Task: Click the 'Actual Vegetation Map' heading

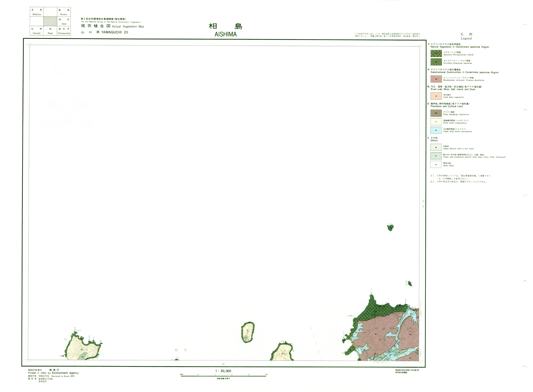Action: pyautogui.click(x=128, y=27)
